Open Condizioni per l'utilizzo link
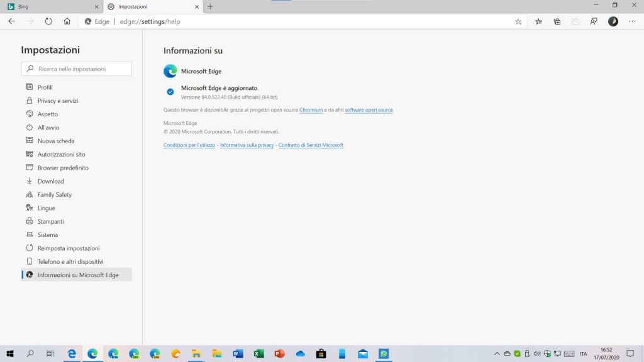The height and width of the screenshot is (362, 644). [189, 145]
